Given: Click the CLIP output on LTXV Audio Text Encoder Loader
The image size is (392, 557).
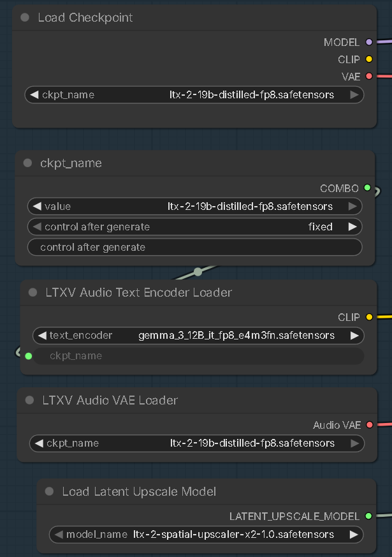Looking at the screenshot, I should (x=369, y=317).
